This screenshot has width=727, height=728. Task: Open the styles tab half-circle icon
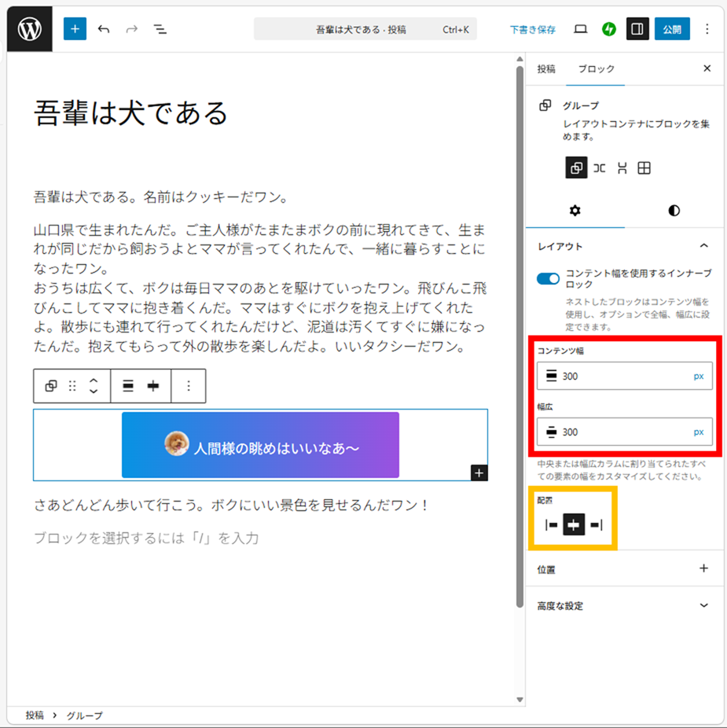tap(674, 211)
